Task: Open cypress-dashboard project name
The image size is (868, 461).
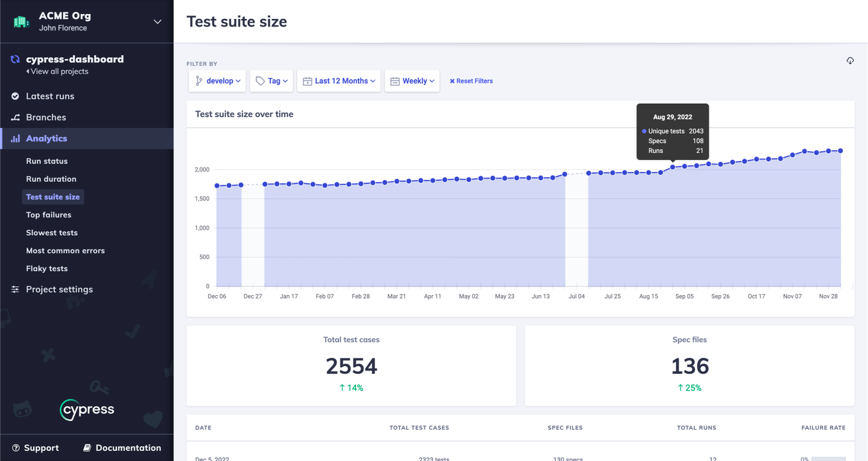Action: [x=75, y=59]
